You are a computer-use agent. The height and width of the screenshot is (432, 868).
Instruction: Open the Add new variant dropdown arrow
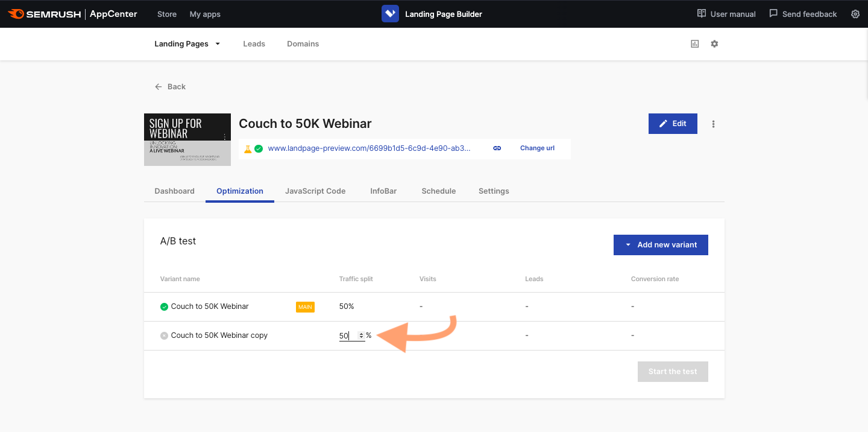(629, 245)
